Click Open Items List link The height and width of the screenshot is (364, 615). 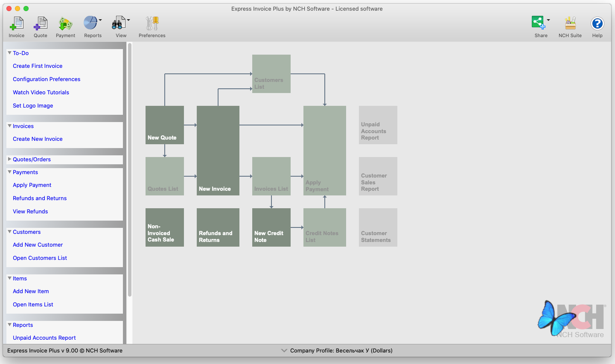click(x=33, y=305)
